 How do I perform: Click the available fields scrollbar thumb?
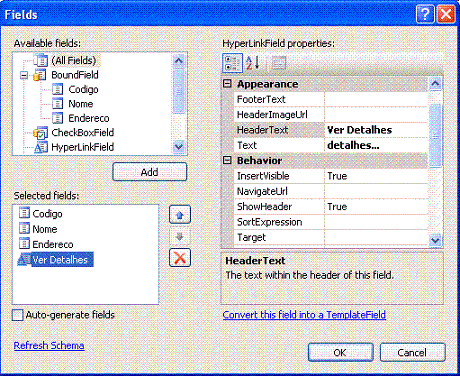pyautogui.click(x=179, y=90)
